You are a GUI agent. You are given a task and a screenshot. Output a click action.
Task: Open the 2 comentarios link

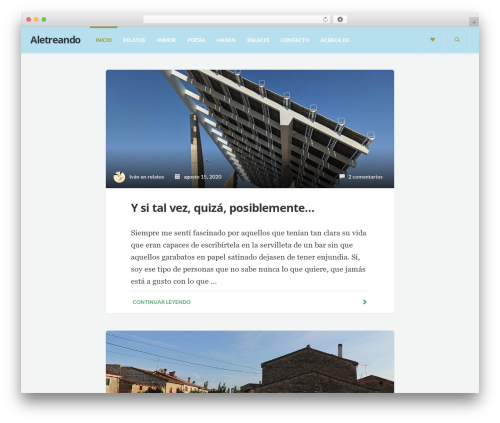pyautogui.click(x=365, y=177)
